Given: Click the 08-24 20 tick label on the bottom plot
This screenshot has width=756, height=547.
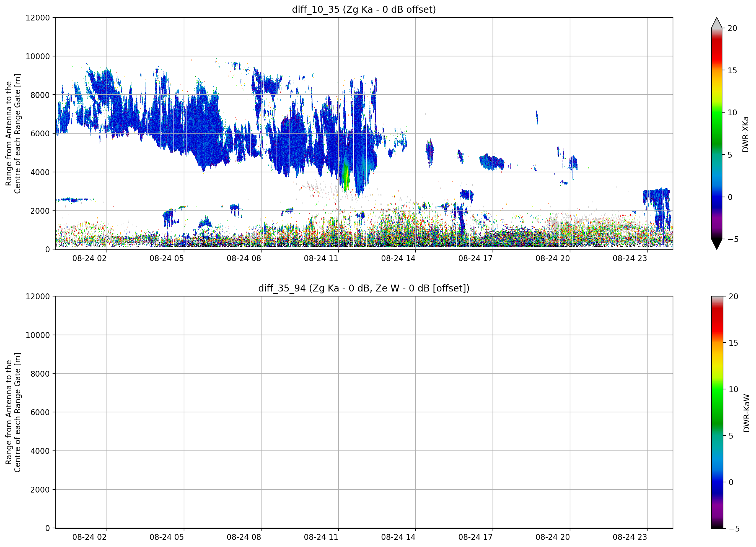Looking at the screenshot, I should pos(552,537).
